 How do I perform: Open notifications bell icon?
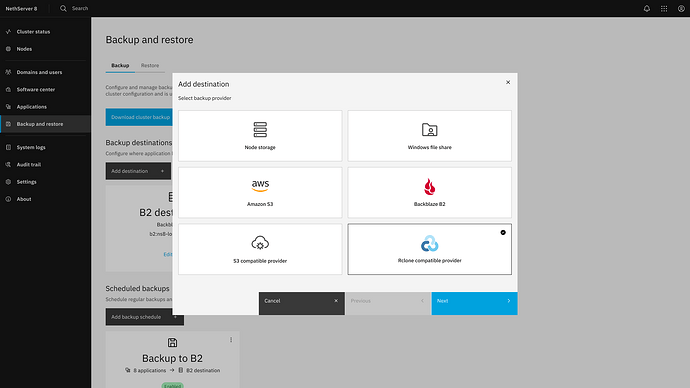[x=646, y=8]
